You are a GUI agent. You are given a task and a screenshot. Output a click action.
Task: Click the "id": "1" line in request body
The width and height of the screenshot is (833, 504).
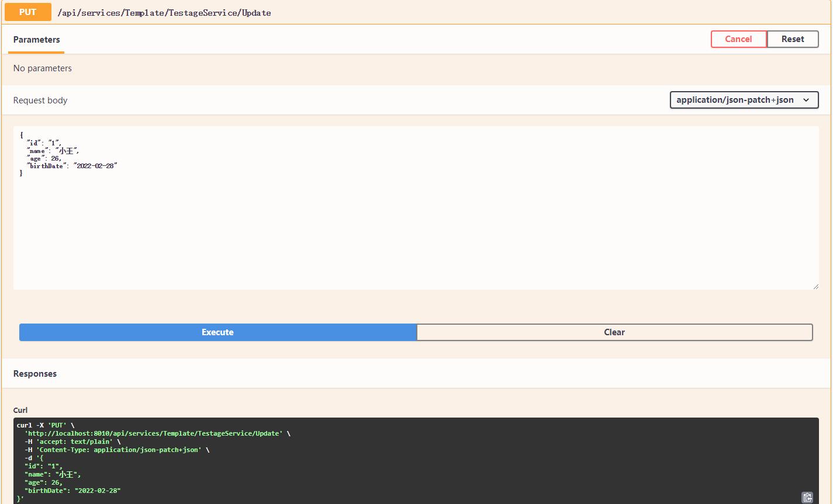point(44,143)
